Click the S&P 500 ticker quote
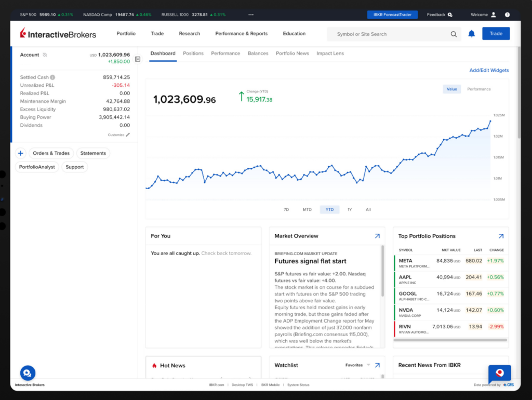532x400 pixels. [x=46, y=15]
